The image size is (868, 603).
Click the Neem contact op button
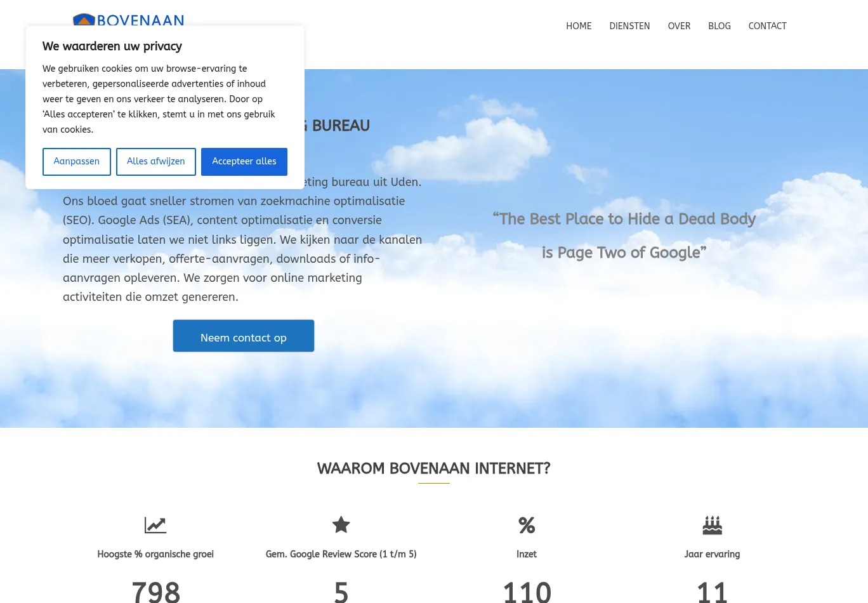click(x=243, y=336)
